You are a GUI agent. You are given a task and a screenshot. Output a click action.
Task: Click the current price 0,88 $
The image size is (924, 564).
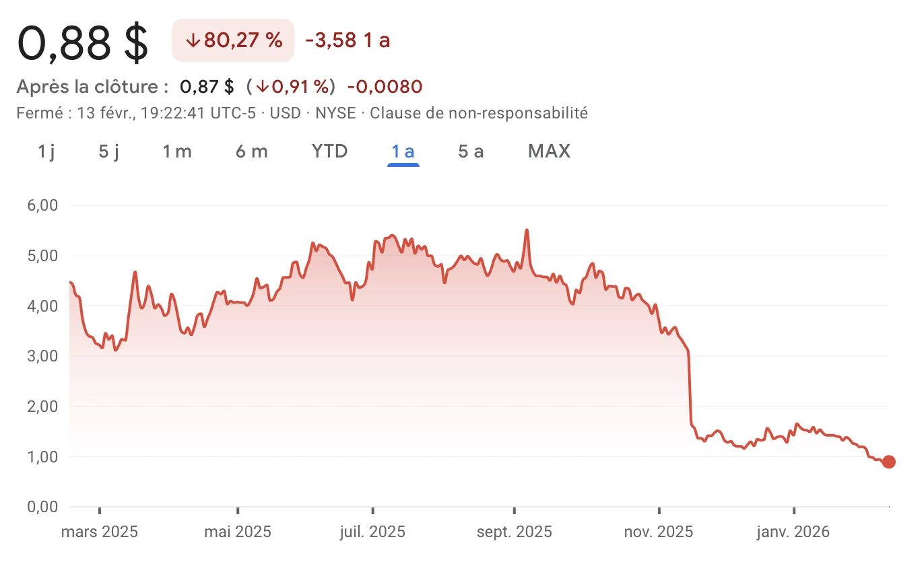click(x=82, y=42)
